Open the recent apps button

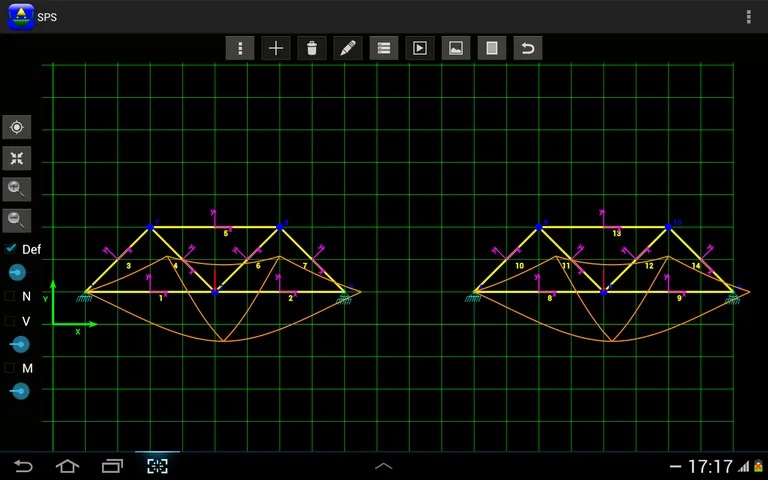(112, 466)
